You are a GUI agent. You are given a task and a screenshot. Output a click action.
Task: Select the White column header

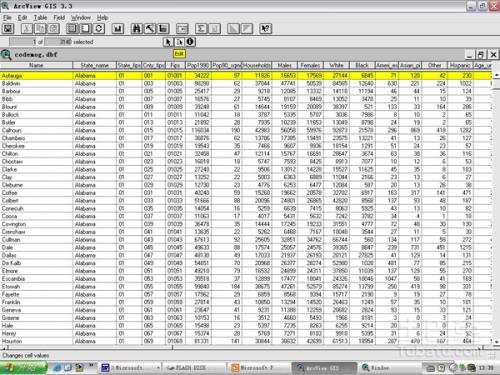(336, 65)
